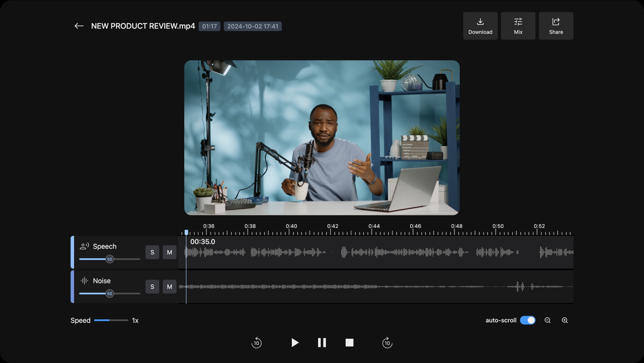Click the Noise volume slider handle
Image resolution: width=644 pixels, height=363 pixels.
tap(110, 294)
